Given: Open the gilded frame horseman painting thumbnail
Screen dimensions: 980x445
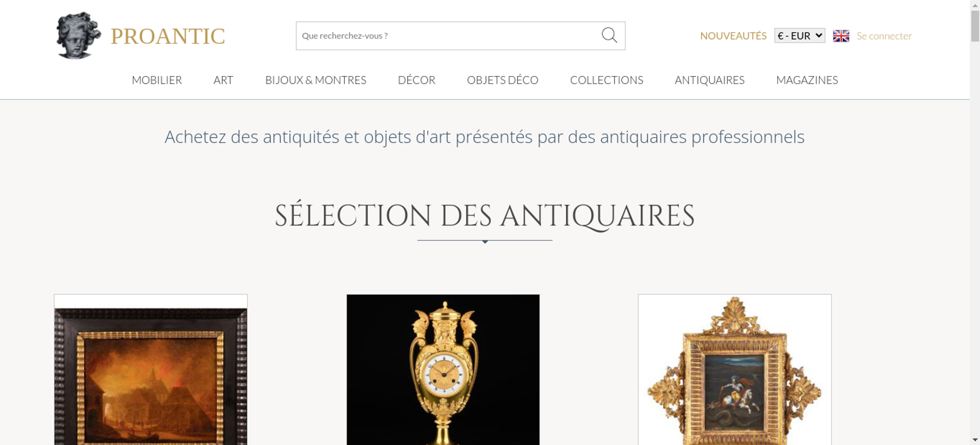Looking at the screenshot, I should 735,370.
